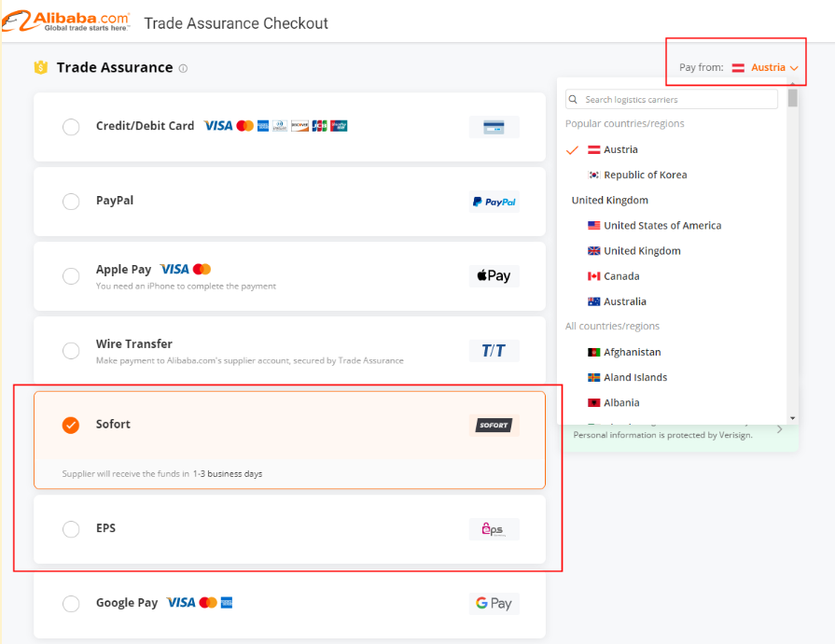Click the search magnifier icon in country dropdown
835x644 pixels.
[573, 99]
